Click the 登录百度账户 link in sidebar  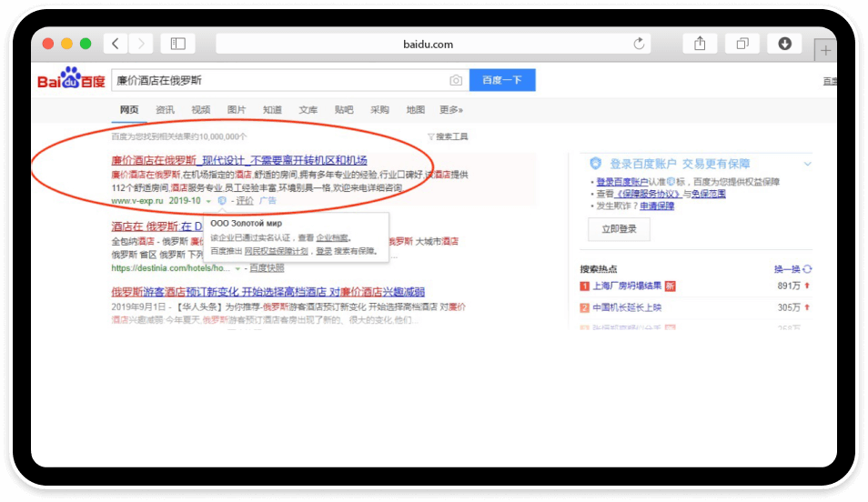pos(622,182)
